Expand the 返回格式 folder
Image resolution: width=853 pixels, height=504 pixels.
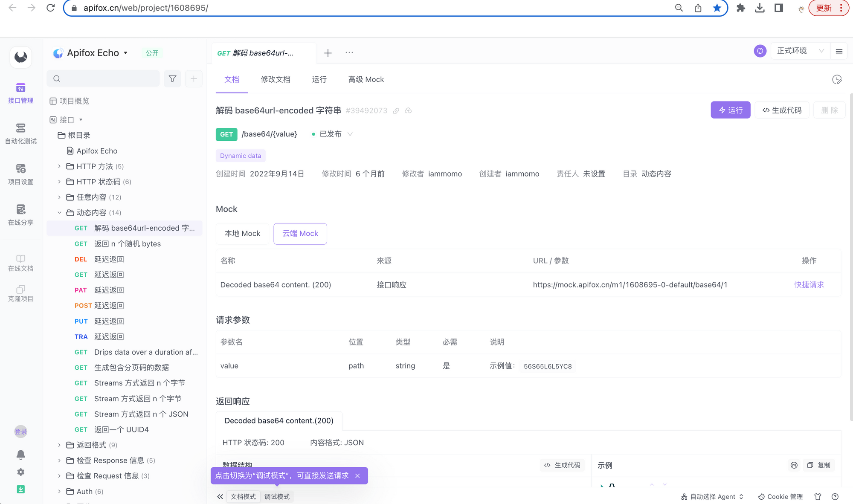[x=59, y=445]
